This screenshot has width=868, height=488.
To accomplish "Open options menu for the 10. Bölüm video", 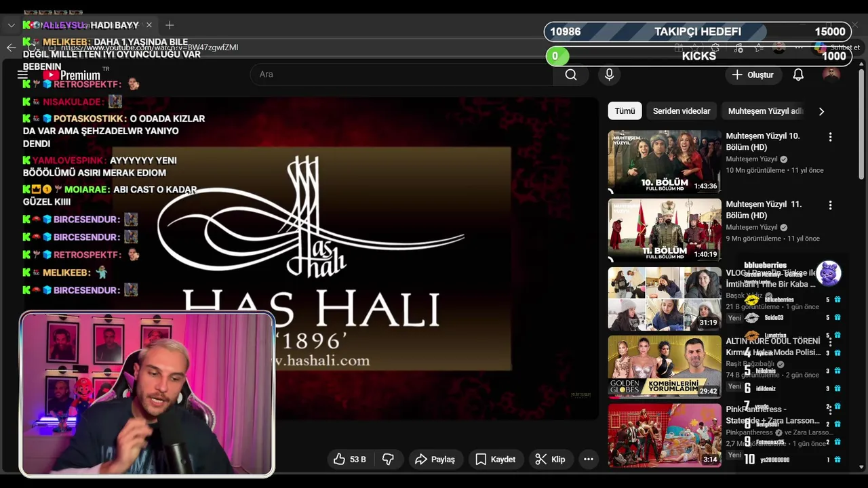I will pyautogui.click(x=830, y=137).
